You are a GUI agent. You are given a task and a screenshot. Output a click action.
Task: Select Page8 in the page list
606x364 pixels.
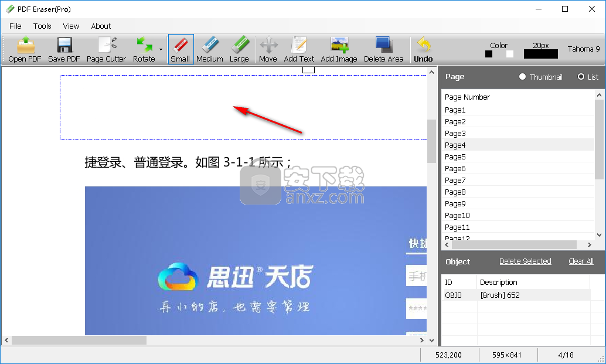click(x=518, y=192)
